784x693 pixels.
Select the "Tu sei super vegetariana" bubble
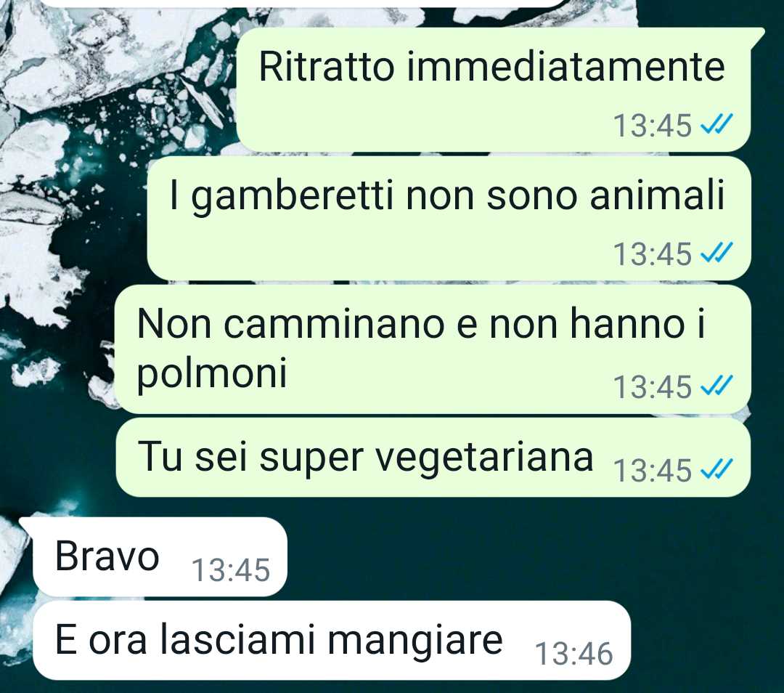point(433,458)
